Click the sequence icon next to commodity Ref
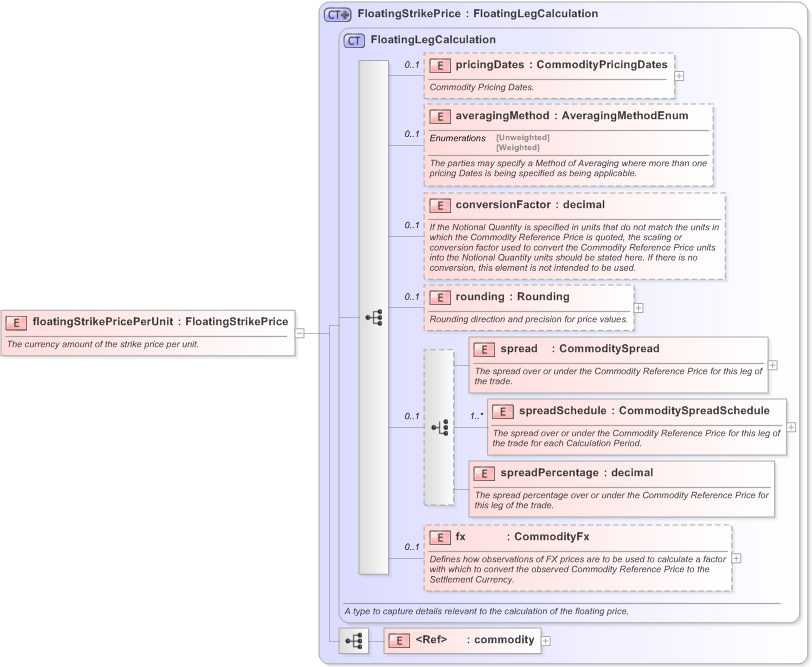This screenshot has height=667, width=812. tap(354, 641)
